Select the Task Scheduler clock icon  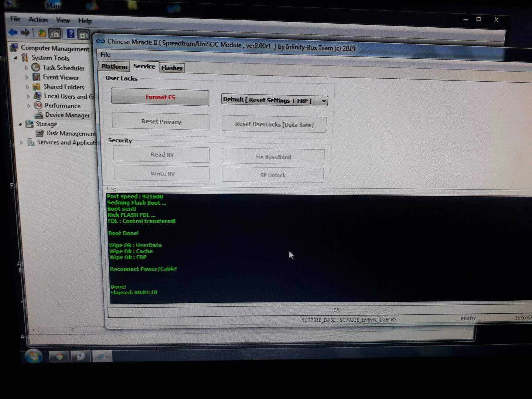(x=35, y=67)
